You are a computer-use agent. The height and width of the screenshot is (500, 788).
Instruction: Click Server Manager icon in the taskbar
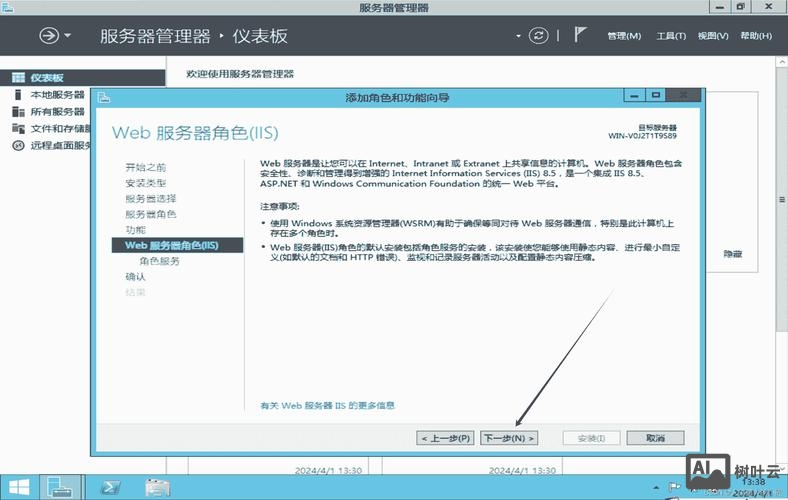click(x=60, y=487)
